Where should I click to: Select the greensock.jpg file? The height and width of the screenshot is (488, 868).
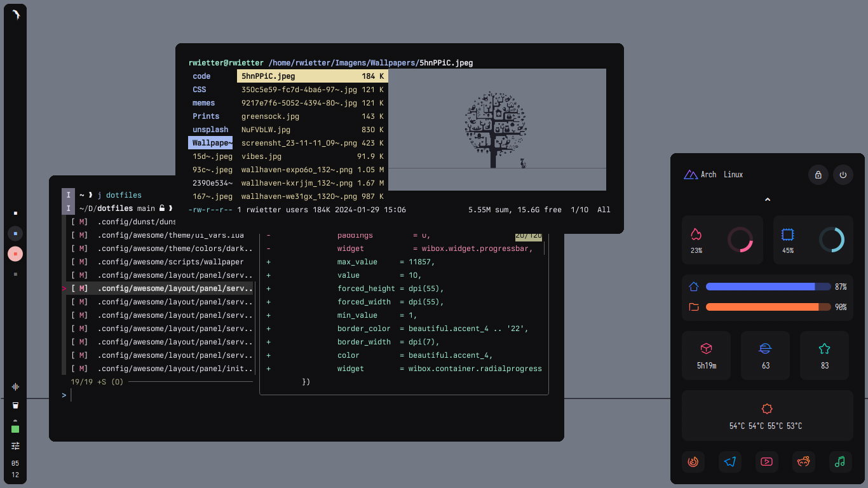click(313, 116)
